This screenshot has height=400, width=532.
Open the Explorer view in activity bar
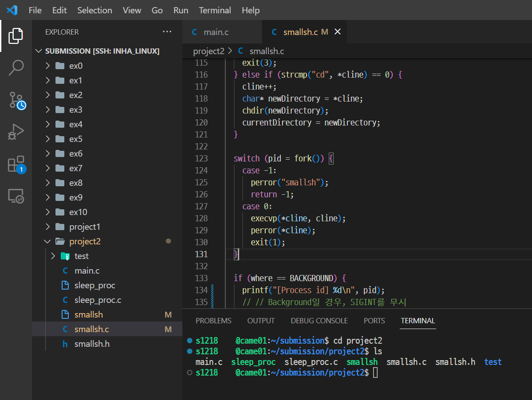tap(16, 35)
